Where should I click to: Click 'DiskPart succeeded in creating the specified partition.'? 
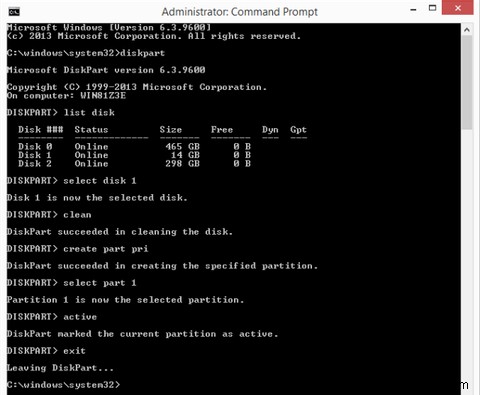point(162,266)
